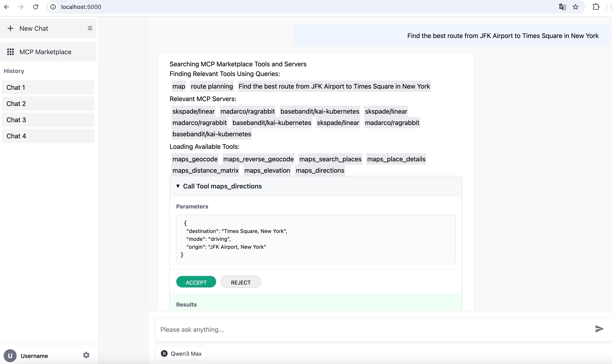Open Chat 1 from history
612x364 pixels.
(48, 88)
